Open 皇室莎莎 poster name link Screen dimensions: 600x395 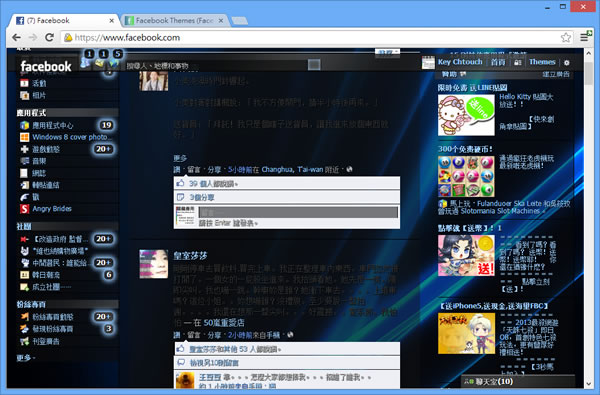click(x=190, y=255)
